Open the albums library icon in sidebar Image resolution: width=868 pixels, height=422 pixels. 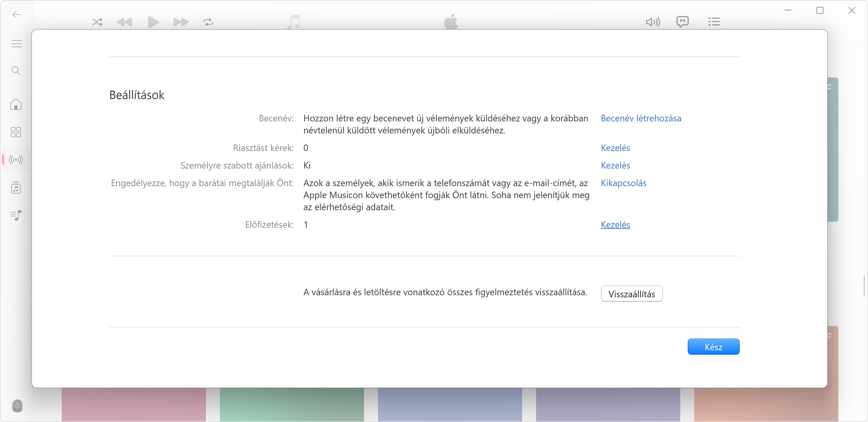[15, 188]
